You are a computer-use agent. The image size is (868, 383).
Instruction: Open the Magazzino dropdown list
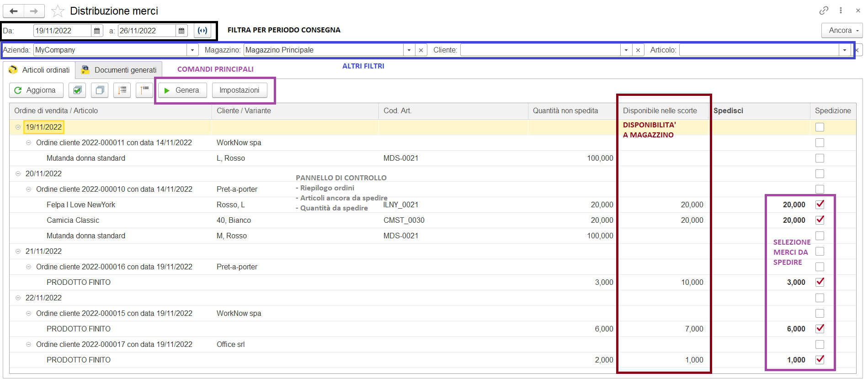click(x=409, y=50)
